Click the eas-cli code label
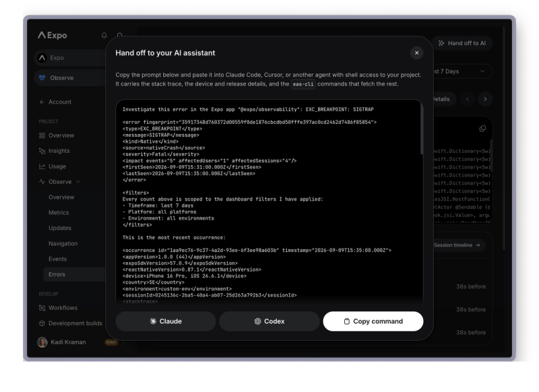This screenshot has height=392, width=539. coord(303,84)
